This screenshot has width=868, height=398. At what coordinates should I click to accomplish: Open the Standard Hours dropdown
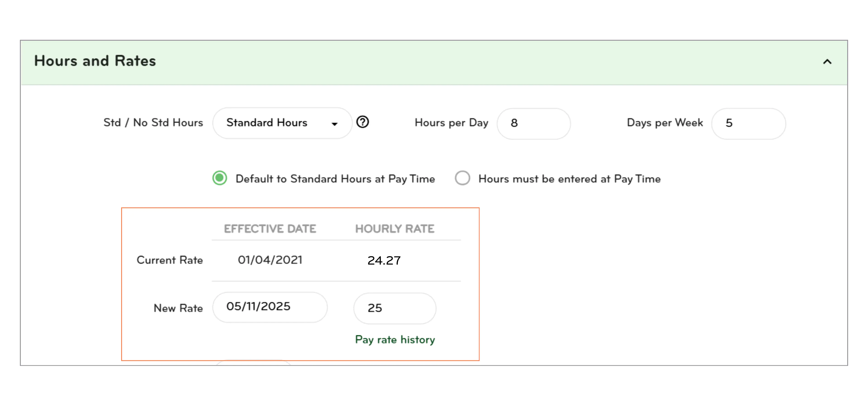click(282, 123)
